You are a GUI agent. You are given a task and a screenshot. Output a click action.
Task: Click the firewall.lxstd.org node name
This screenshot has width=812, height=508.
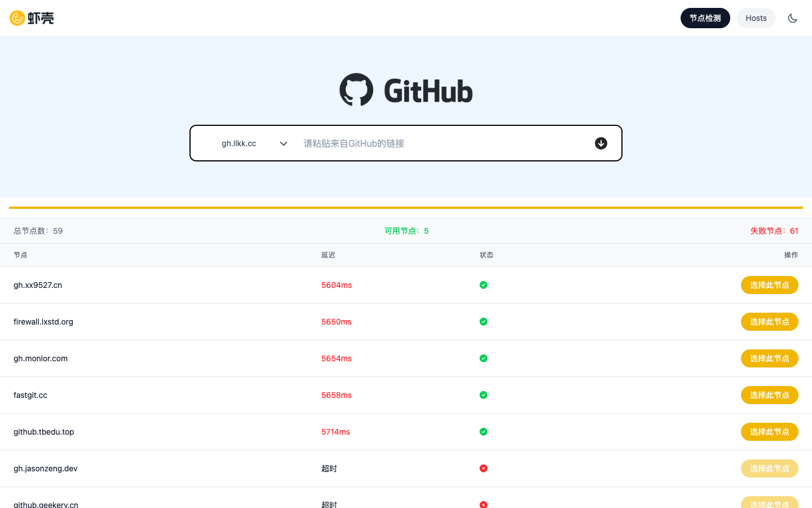pyautogui.click(x=43, y=322)
